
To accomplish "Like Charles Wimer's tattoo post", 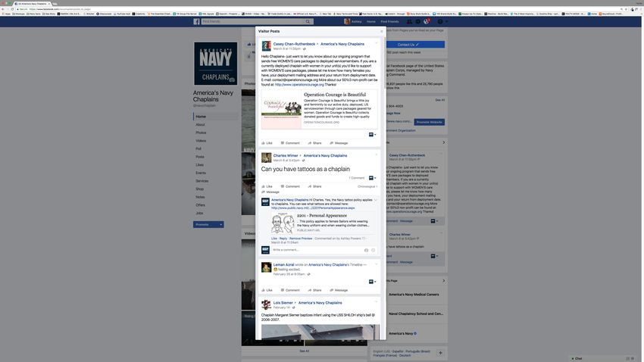I will [267, 187].
